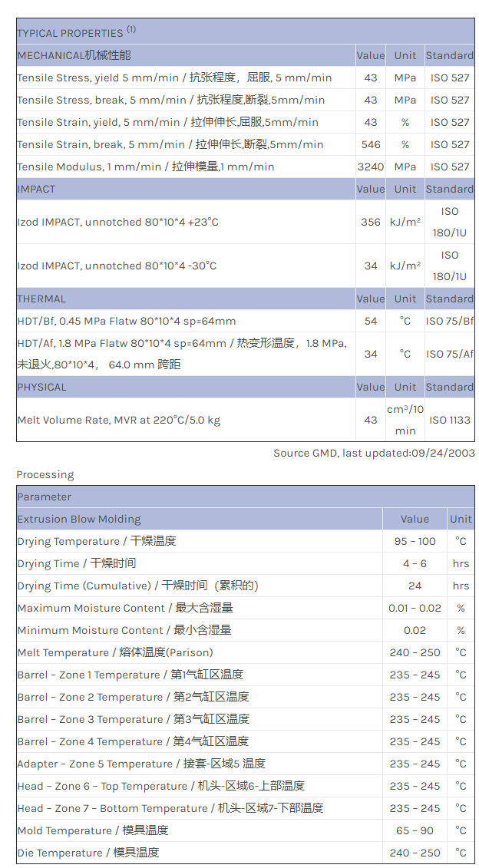
Task: Select the 3240 tensile modulus value
Action: (x=371, y=167)
